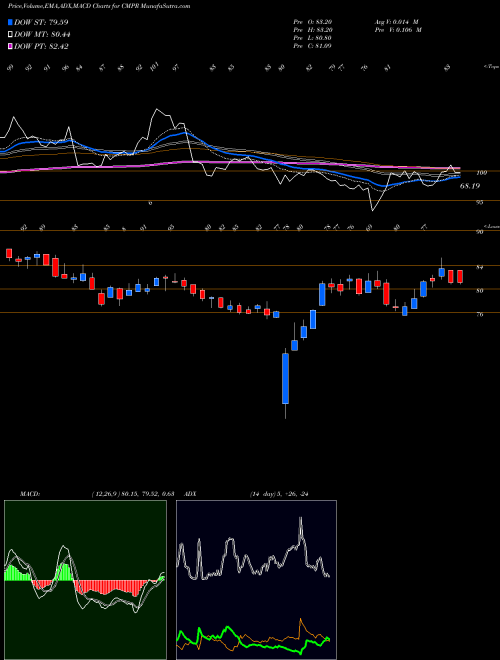Click the MACD: indicator label
This screenshot has height=660, width=500.
click(29, 494)
